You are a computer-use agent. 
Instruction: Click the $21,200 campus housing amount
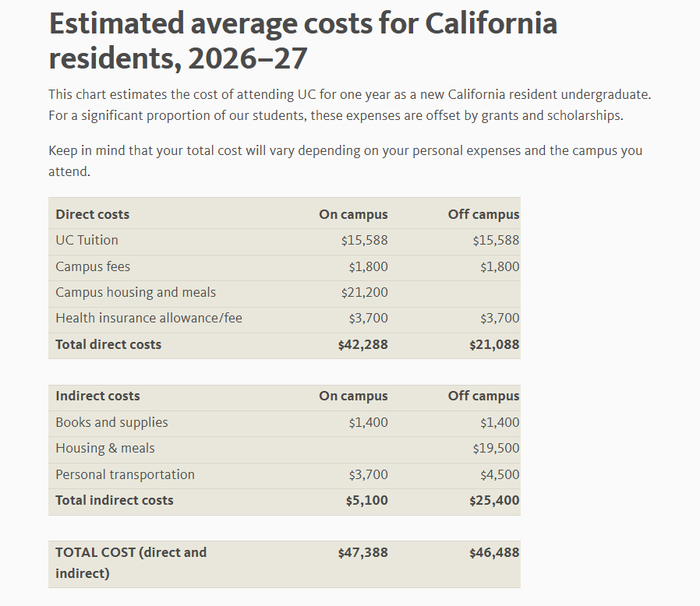pyautogui.click(x=364, y=292)
